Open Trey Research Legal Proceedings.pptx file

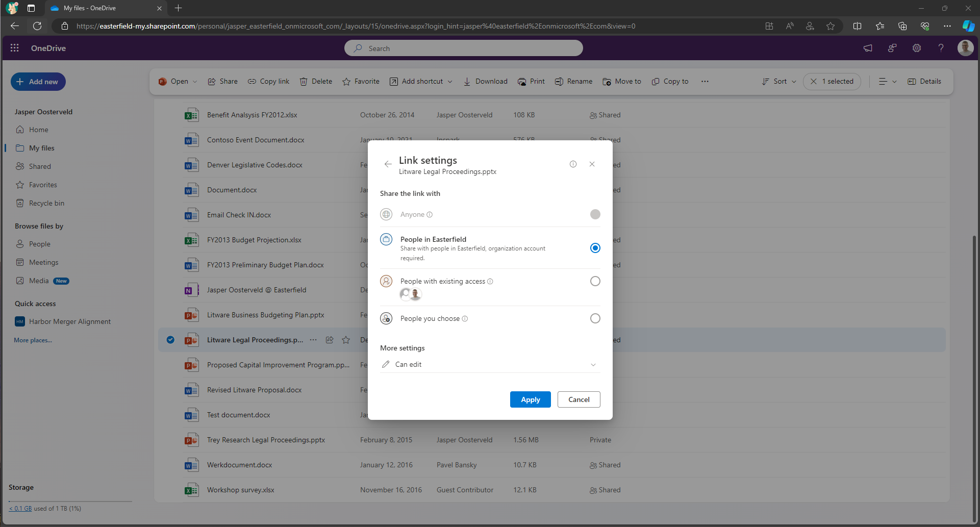(266, 440)
